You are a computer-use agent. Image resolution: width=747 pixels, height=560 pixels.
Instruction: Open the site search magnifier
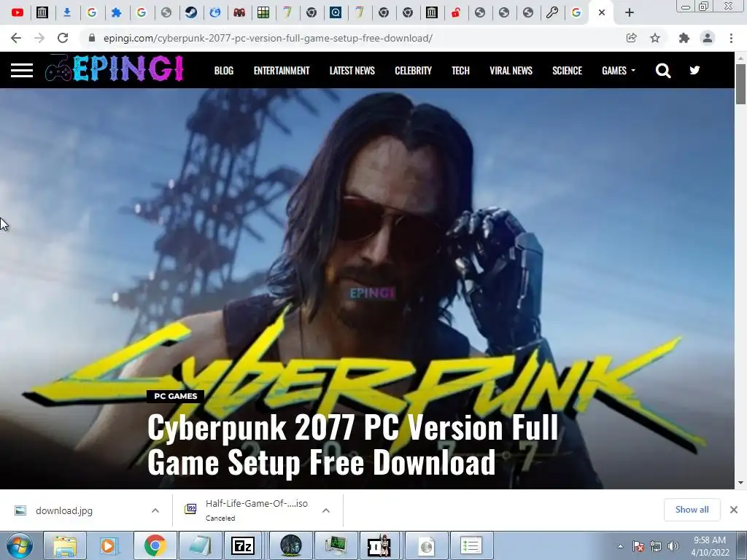[663, 71]
